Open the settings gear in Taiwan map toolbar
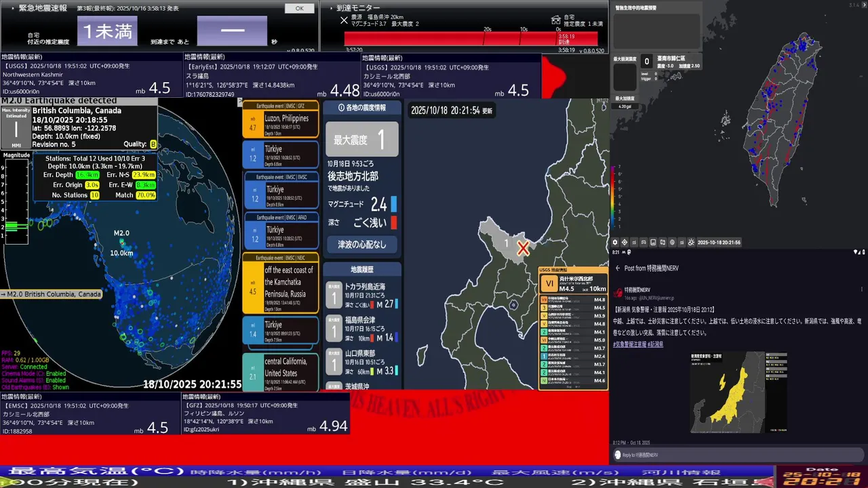 click(615, 243)
